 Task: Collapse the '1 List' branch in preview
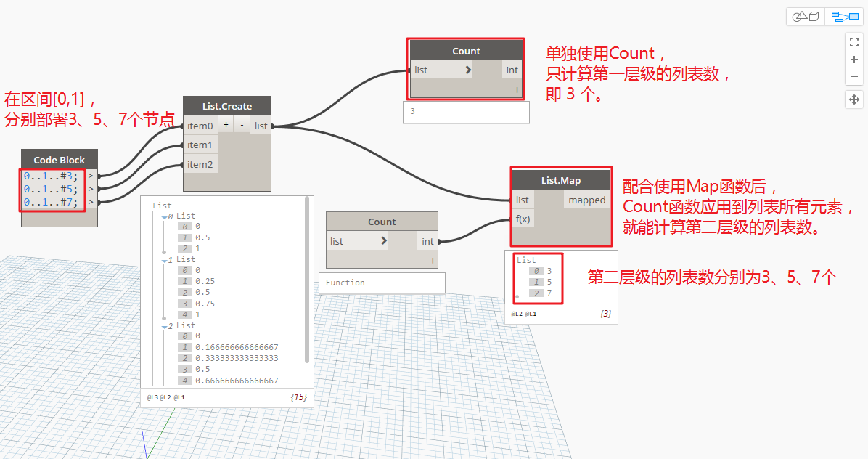pyautogui.click(x=165, y=261)
